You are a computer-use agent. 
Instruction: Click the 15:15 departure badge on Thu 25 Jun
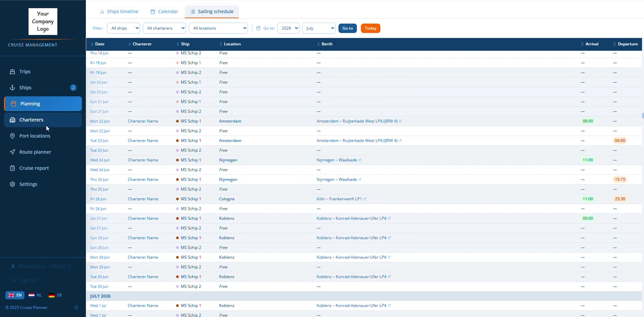(620, 180)
